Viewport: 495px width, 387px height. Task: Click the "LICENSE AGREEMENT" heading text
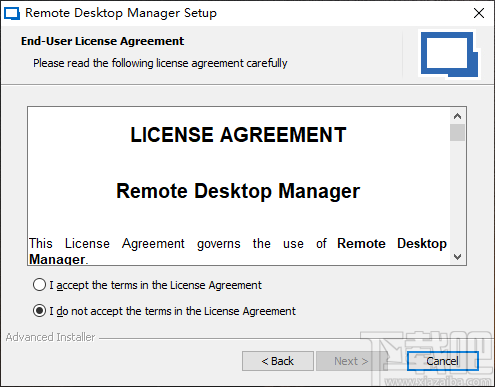238,135
